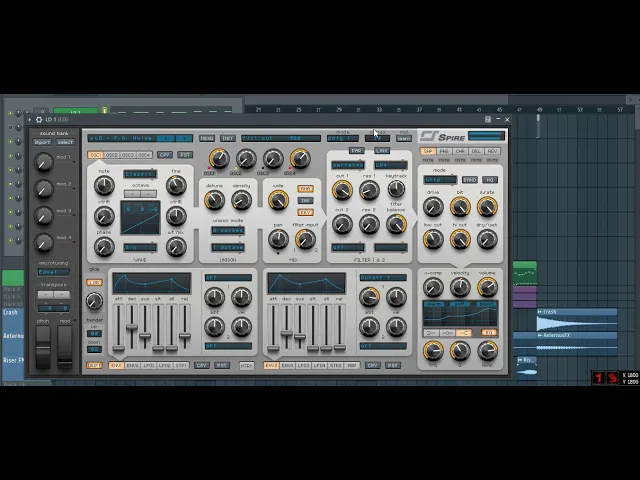Select the peak EQ band shape icon

(447, 333)
